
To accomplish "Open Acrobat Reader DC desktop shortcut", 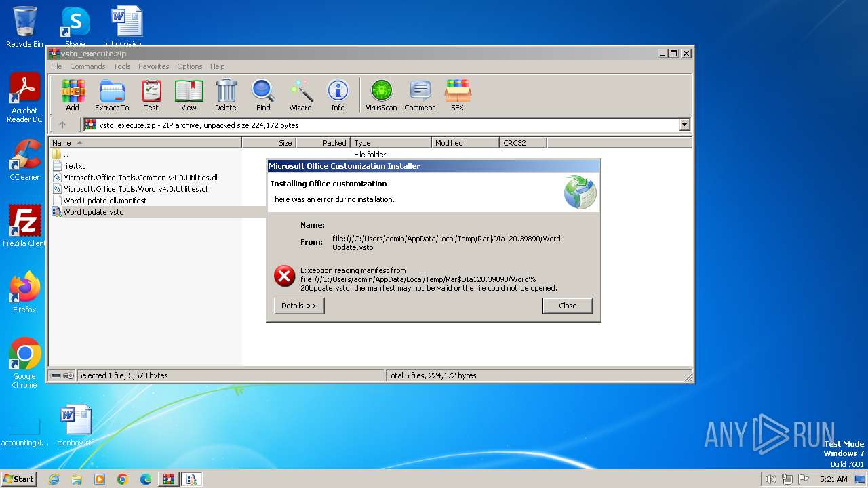I will [24, 98].
